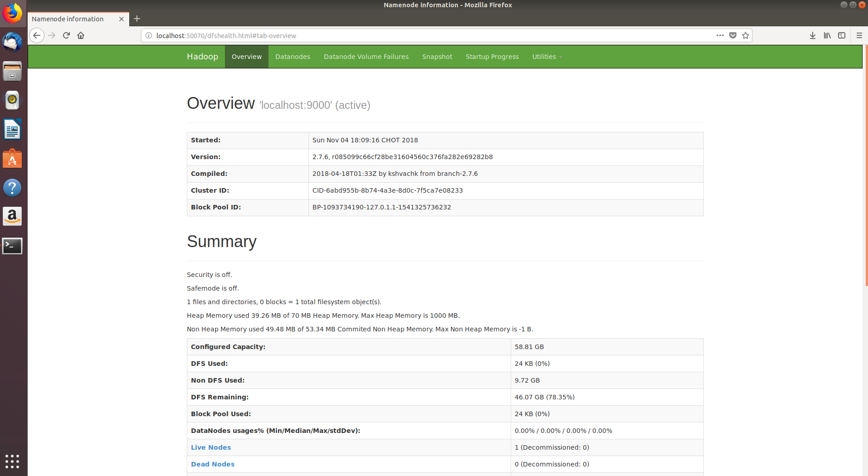Open the Dead Nodes link

pos(213,464)
